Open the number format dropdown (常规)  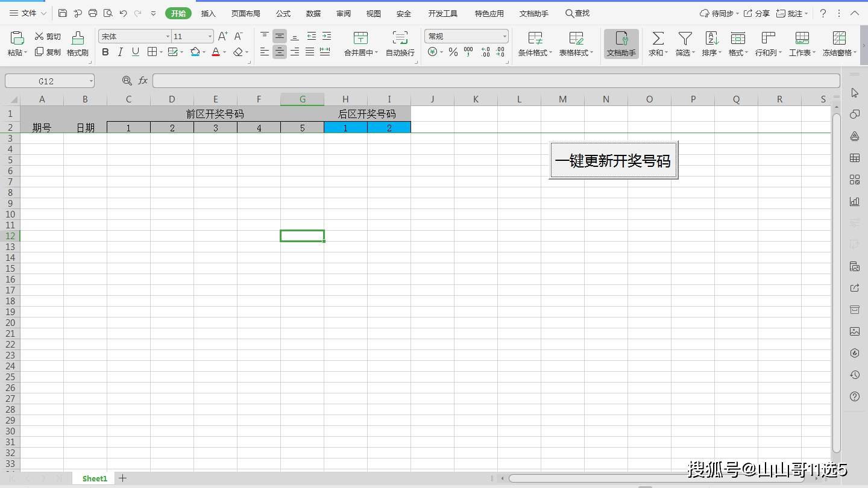pyautogui.click(x=504, y=37)
